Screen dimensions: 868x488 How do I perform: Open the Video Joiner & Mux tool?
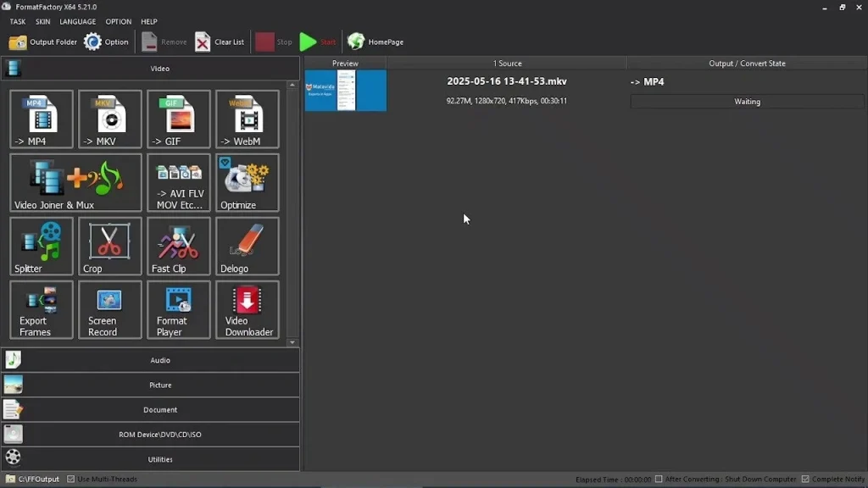(76, 182)
